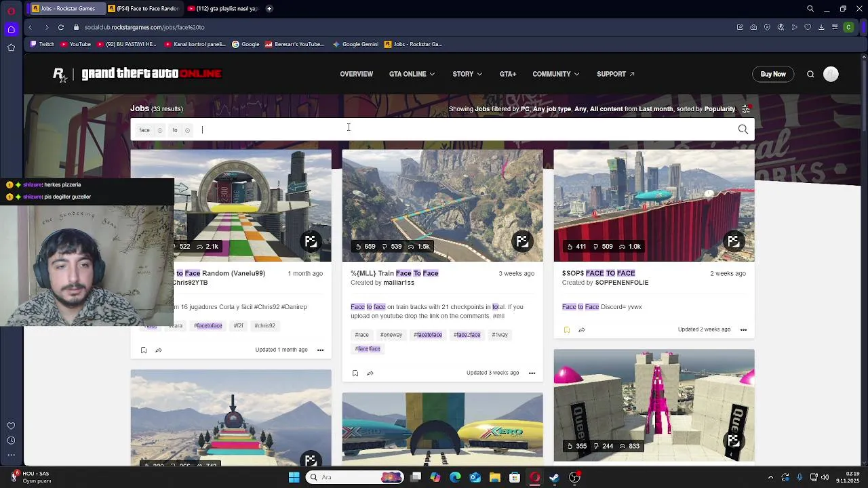Click the Rockstar Games logo
The height and width of the screenshot is (488, 868).
pos(60,75)
